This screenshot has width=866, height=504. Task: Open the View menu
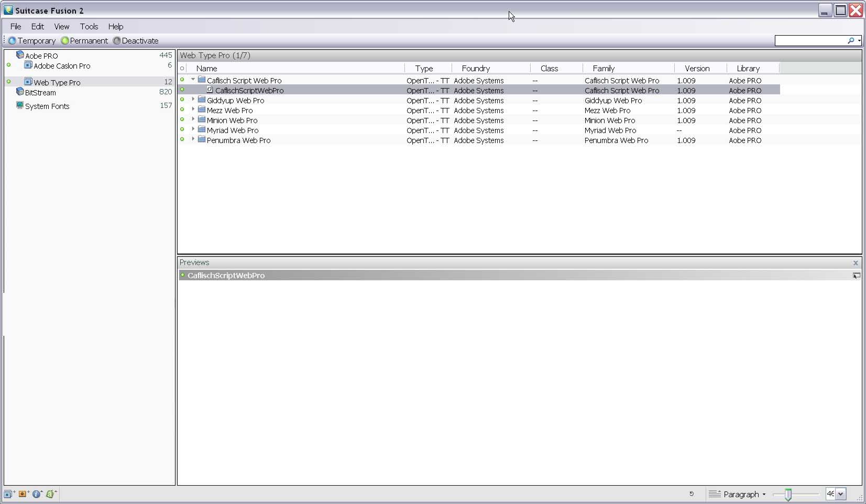pyautogui.click(x=61, y=26)
